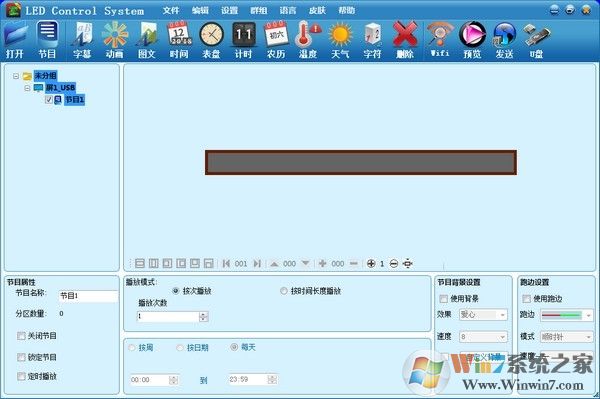Click the 00:00 start time spinner
The image size is (600, 399).
point(173,380)
